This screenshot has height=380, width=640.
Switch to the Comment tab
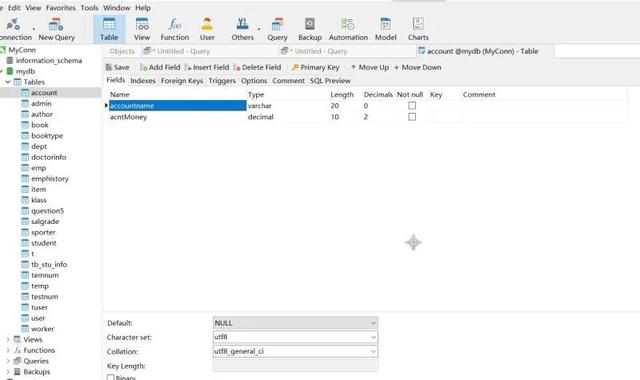coord(289,81)
